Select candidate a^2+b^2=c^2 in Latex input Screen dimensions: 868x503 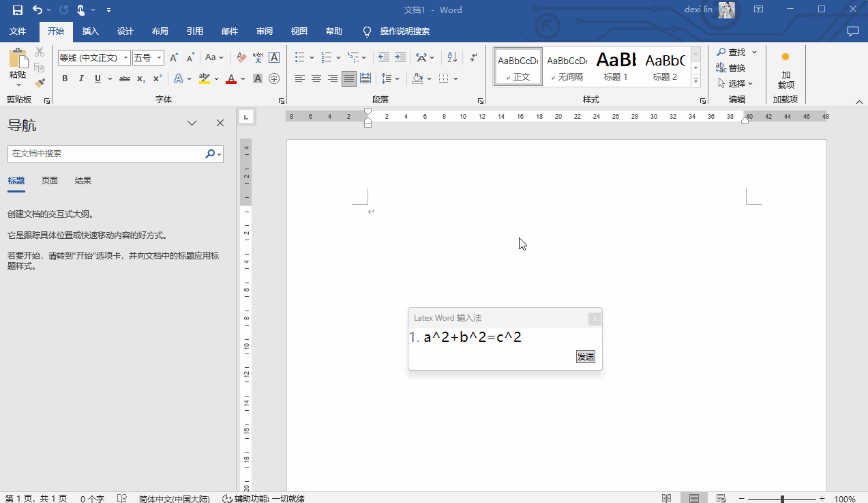tap(472, 337)
